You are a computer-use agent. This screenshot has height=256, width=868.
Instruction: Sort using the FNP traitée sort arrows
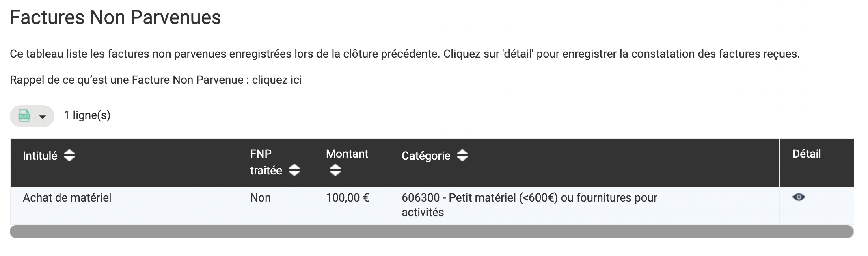[294, 170]
